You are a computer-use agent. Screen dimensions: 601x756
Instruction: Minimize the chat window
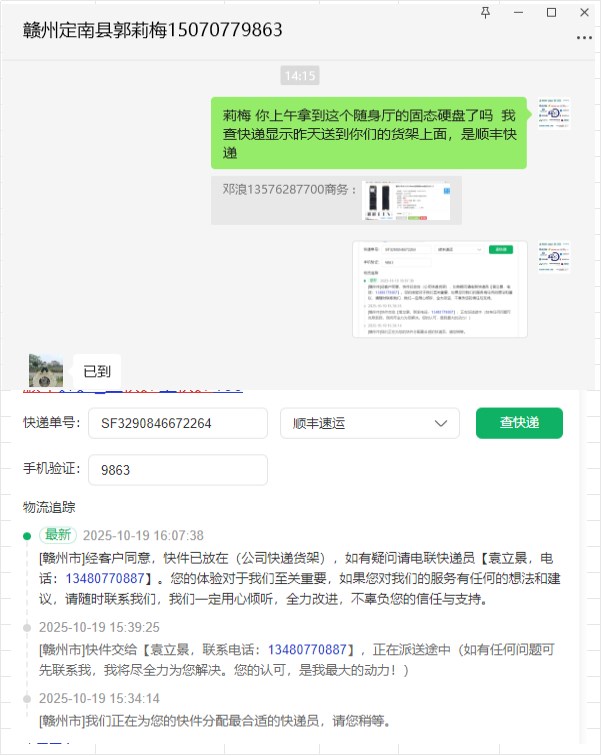tap(519, 13)
